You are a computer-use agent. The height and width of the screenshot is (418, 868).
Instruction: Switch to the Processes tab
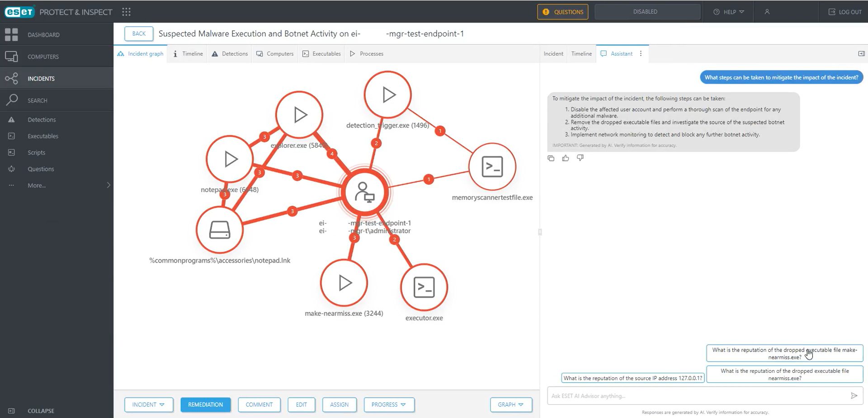click(367, 53)
